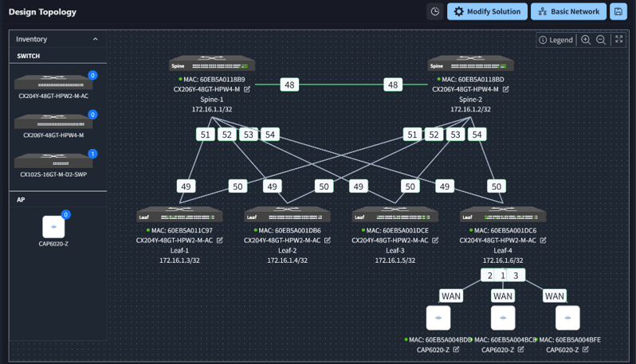Click MAC 60EB5A001DB6 text
Screen dimensions: 636x364
(x=289, y=230)
